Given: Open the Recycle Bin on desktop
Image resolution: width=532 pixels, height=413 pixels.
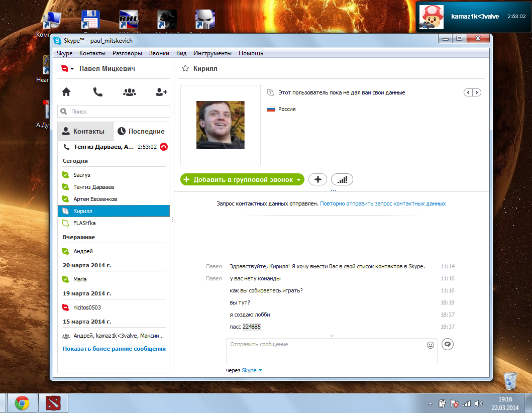Looking at the screenshot, I should [x=510, y=380].
